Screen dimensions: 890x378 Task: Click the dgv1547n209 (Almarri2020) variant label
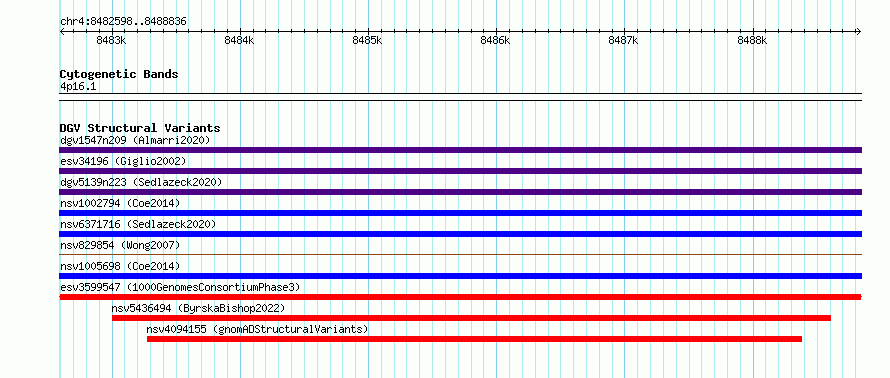(x=135, y=140)
